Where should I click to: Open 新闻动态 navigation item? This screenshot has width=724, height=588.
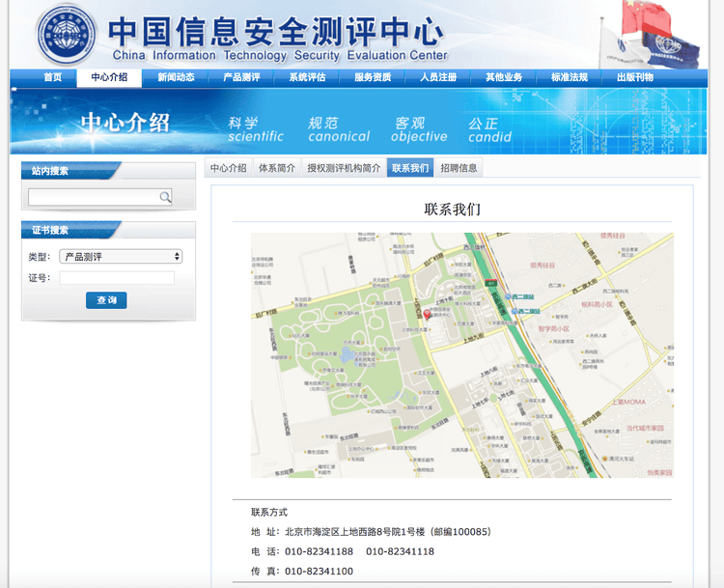(x=176, y=77)
